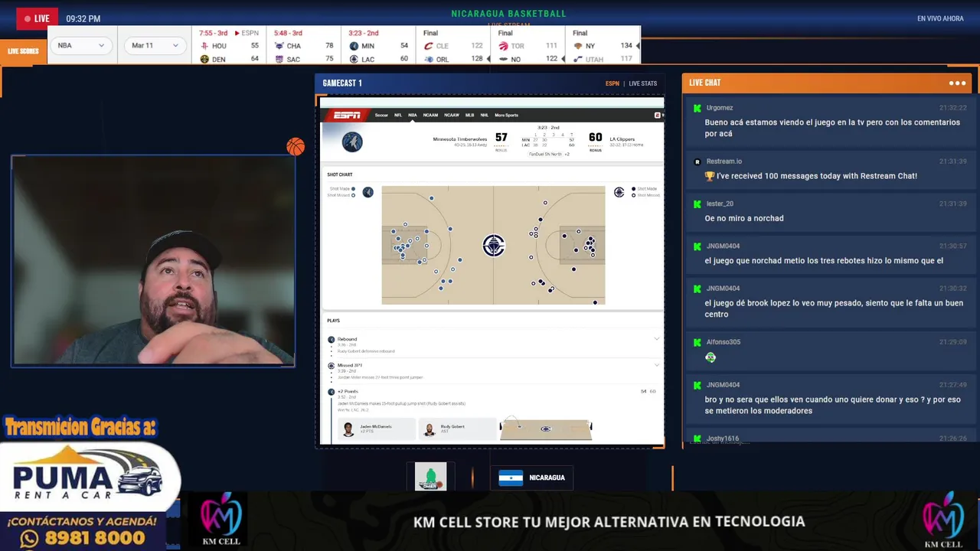Click the Timberwolves logo in score ticker

354,46
